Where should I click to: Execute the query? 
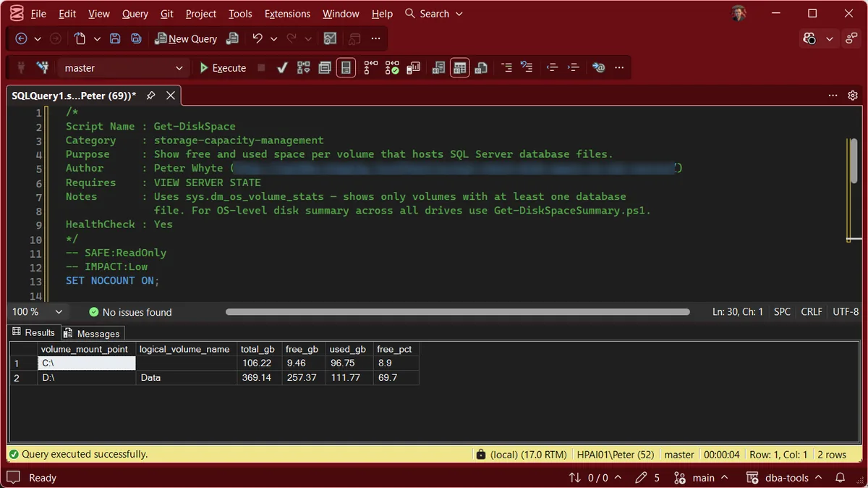[x=223, y=67]
